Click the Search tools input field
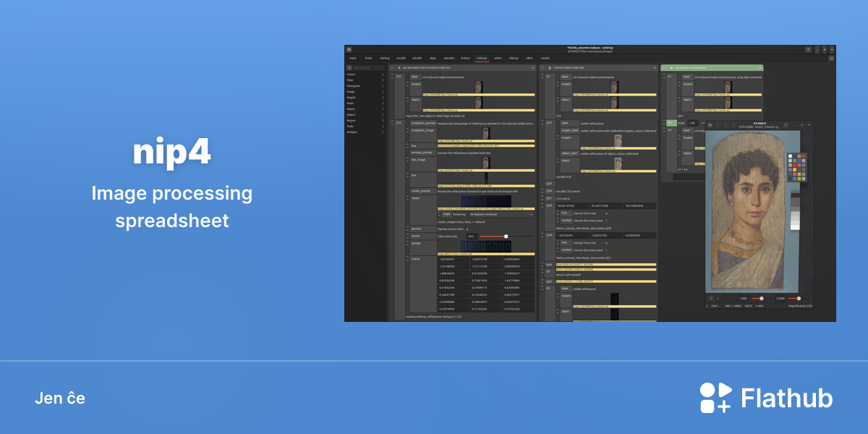 pyautogui.click(x=368, y=67)
